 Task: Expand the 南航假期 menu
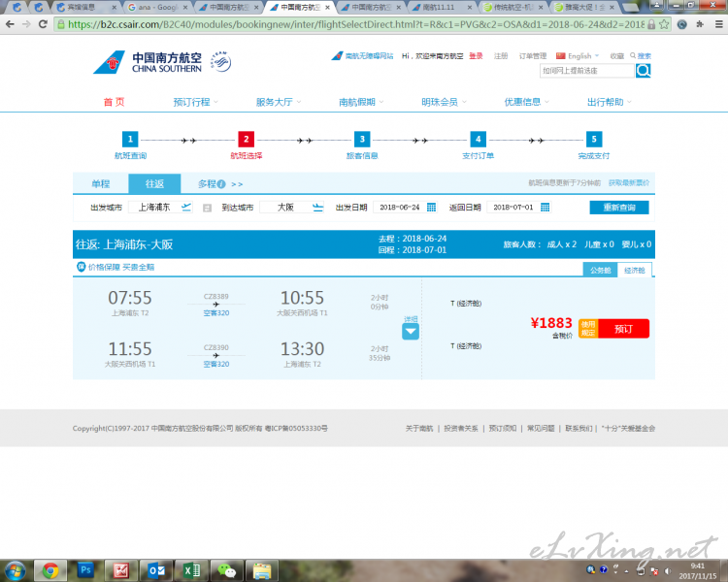[361, 102]
